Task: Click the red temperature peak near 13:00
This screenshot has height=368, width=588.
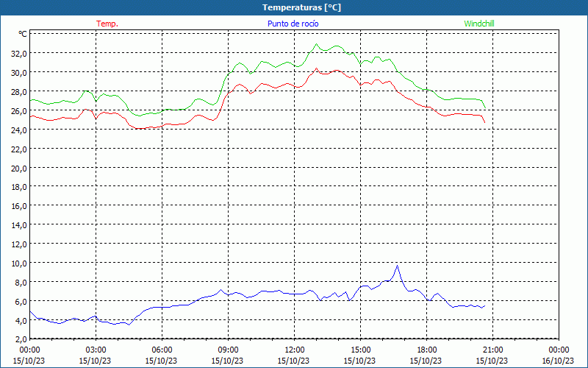Action: point(316,68)
